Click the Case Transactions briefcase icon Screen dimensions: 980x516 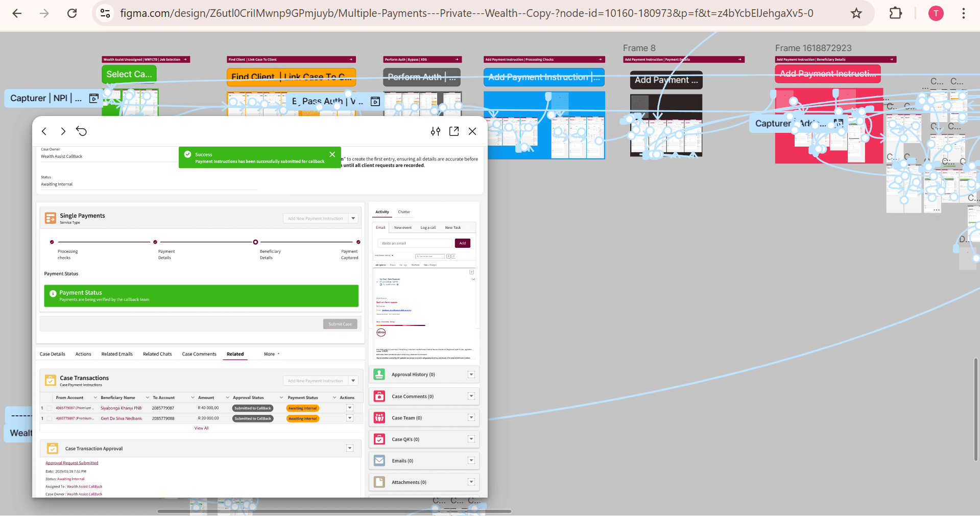click(x=51, y=381)
